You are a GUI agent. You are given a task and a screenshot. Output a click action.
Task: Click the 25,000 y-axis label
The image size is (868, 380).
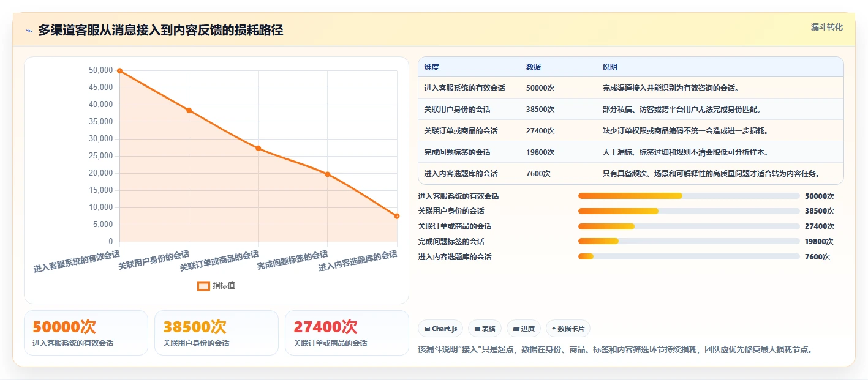click(100, 156)
